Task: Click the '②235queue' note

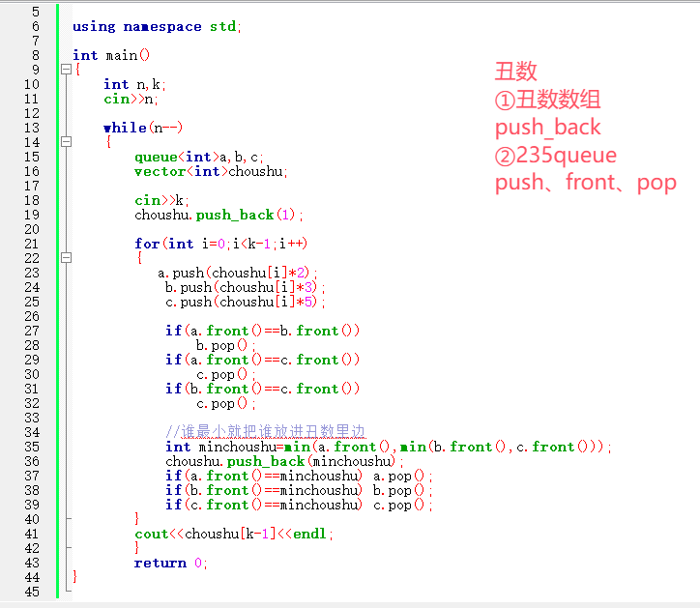Action: (x=556, y=156)
